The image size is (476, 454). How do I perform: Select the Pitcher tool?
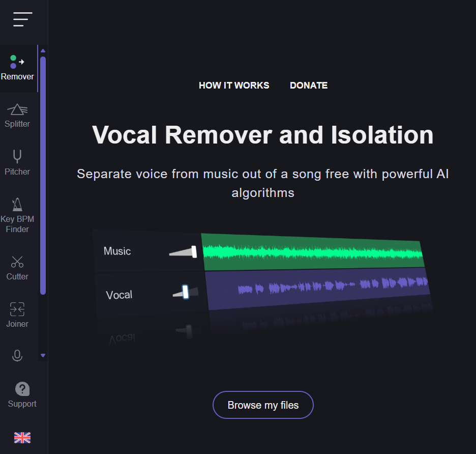[17, 163]
